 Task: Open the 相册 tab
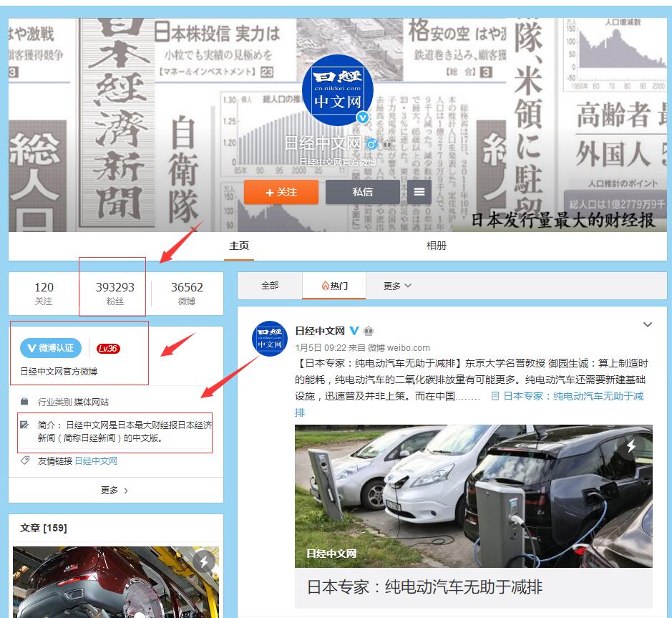[437, 246]
